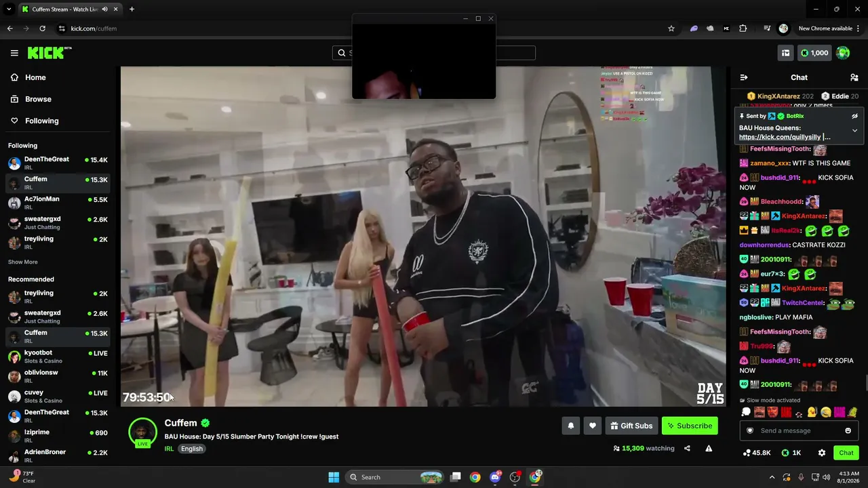This screenshot has height=488, width=868.
Task: Show hidden system tray icons
Action: point(772,477)
